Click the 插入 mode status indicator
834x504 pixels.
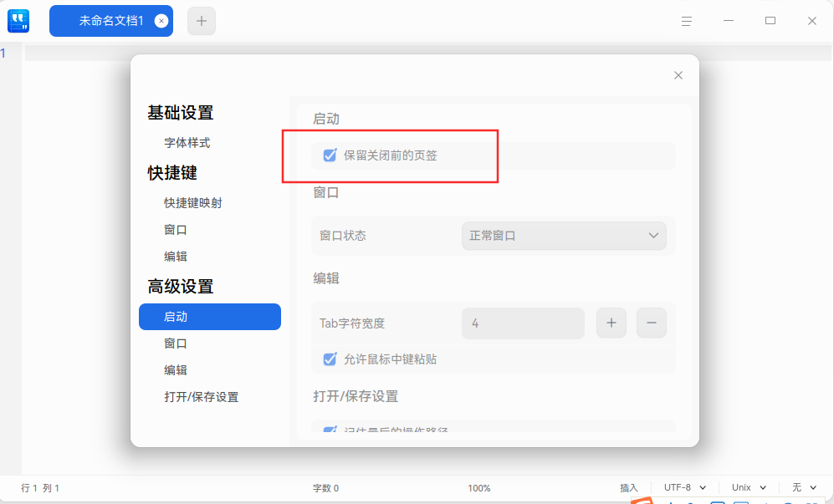tap(629, 488)
